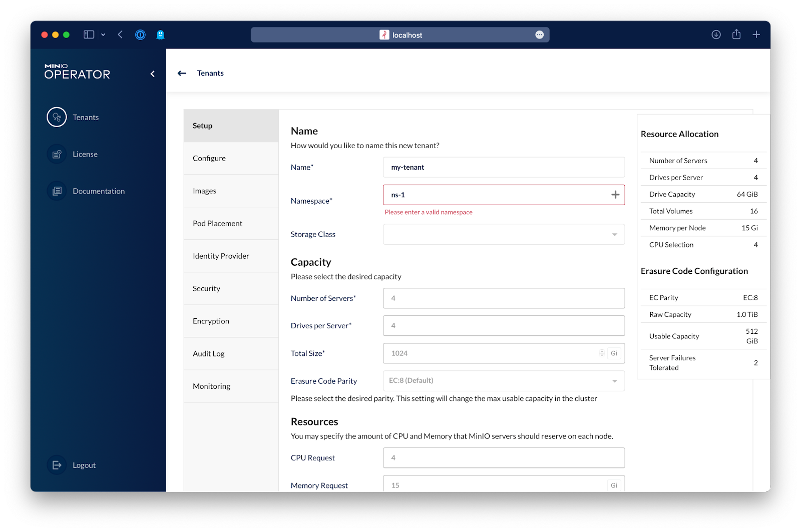Go to the Encryption tab
Screen dimensions: 801x532
(211, 321)
